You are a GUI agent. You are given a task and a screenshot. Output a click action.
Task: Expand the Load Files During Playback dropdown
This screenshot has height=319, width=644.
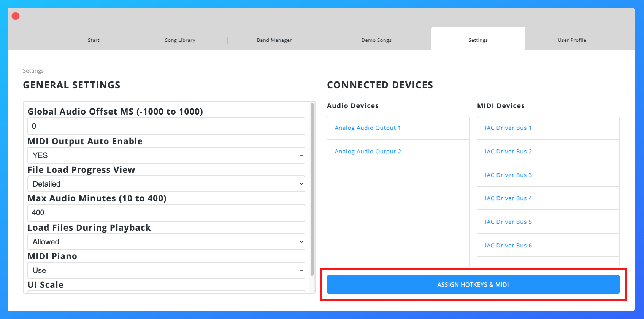point(166,242)
